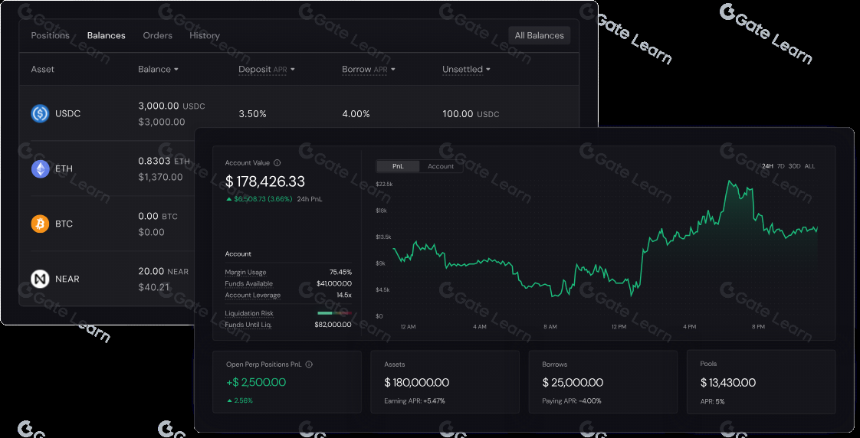
Task: Select the 7D chart range
Action: pos(780,166)
